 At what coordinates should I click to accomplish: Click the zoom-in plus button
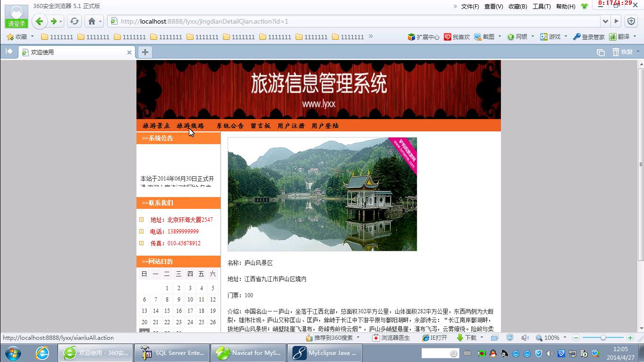pos(630,338)
